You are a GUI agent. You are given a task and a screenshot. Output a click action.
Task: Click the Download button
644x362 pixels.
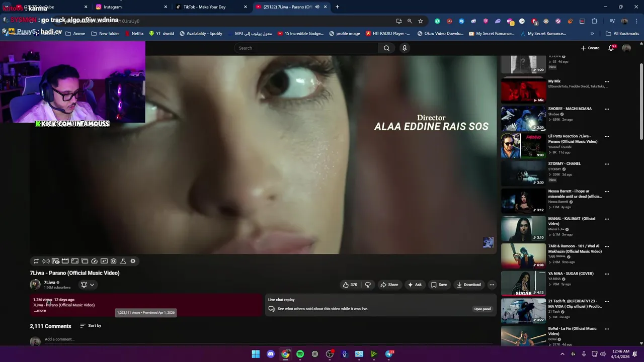[469, 285]
